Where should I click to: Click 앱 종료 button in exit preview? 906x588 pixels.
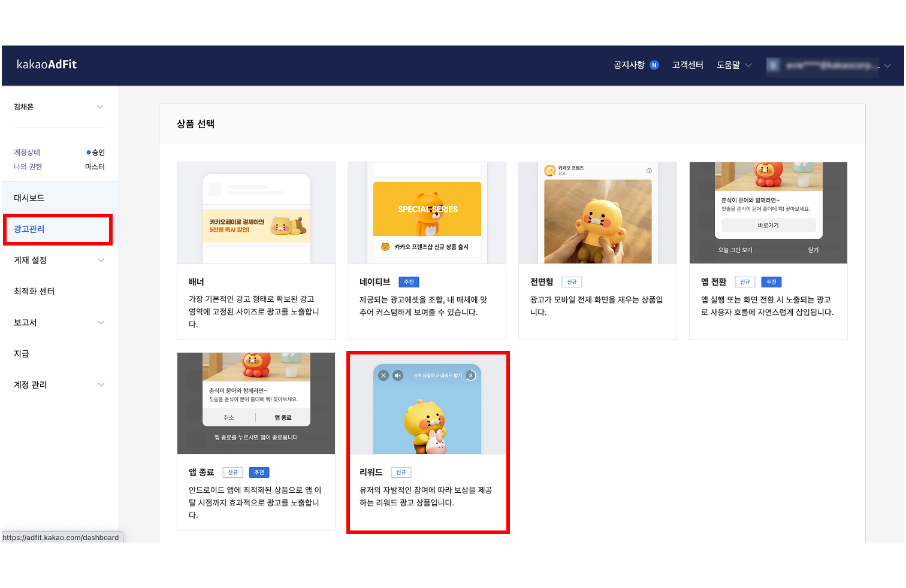[x=283, y=417]
